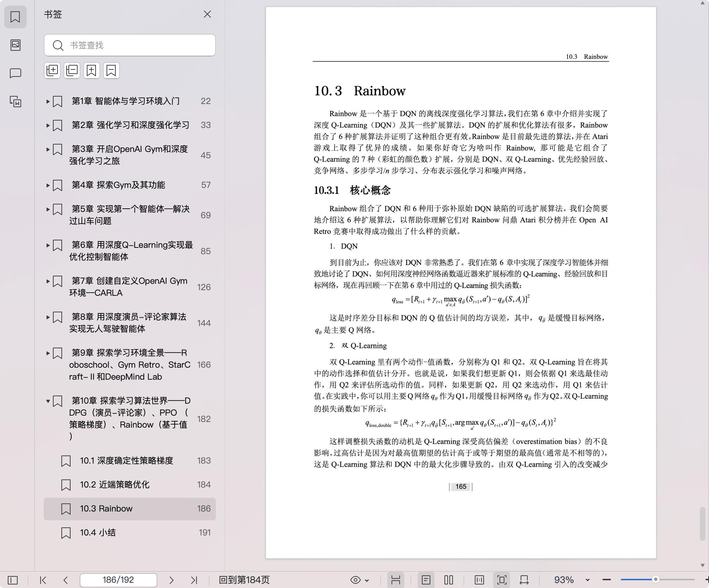Screen dimensions: 709x588
Task: Click the page number 165 on the page
Action: (461, 486)
